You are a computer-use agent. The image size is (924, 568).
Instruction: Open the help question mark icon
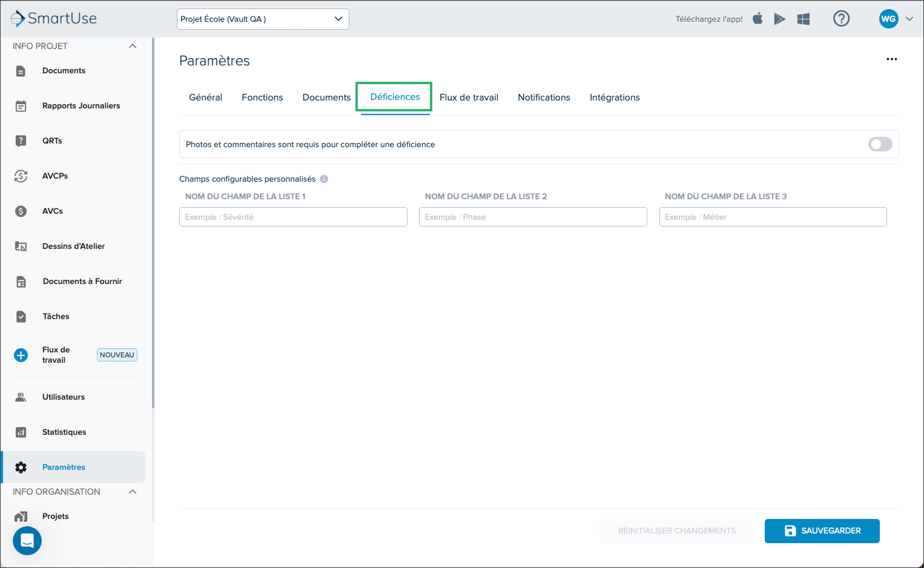(x=841, y=19)
